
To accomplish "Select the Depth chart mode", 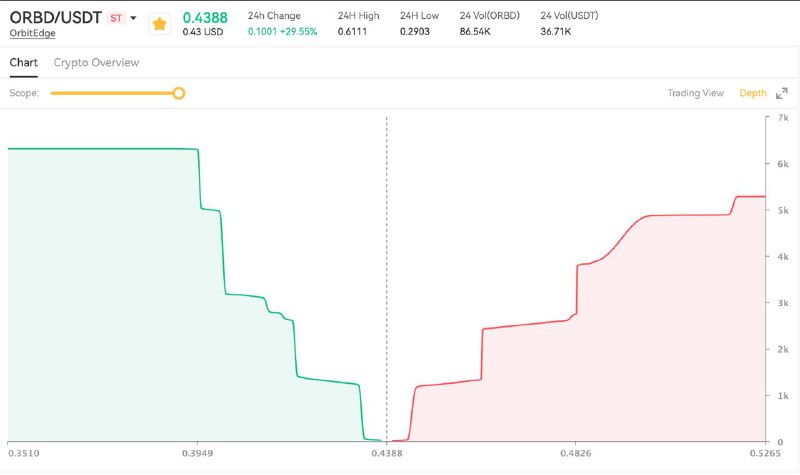I will coord(753,93).
